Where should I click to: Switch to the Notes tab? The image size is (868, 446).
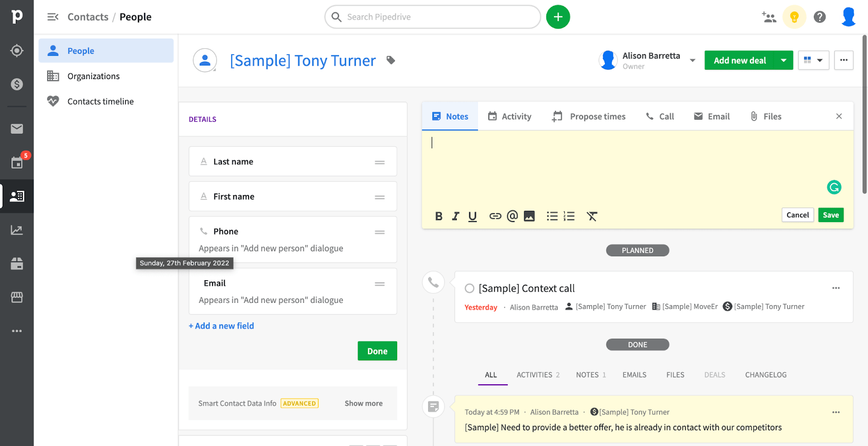[450, 116]
